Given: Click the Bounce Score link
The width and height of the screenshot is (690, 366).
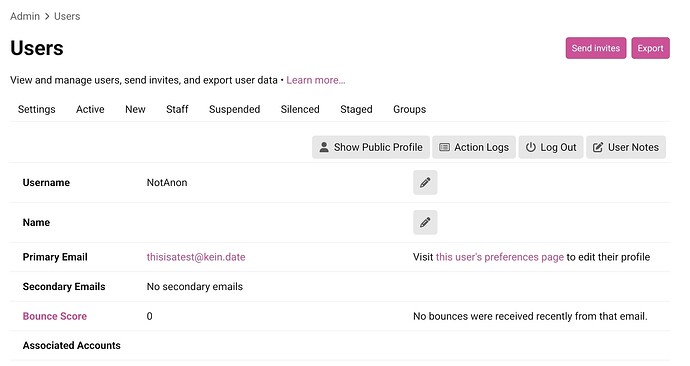Looking at the screenshot, I should (x=55, y=316).
